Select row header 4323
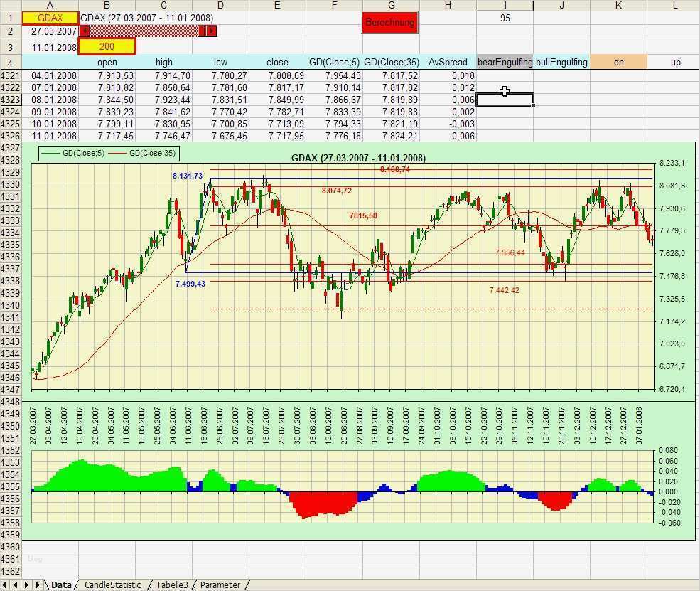This screenshot has height=591, width=700. click(x=10, y=100)
